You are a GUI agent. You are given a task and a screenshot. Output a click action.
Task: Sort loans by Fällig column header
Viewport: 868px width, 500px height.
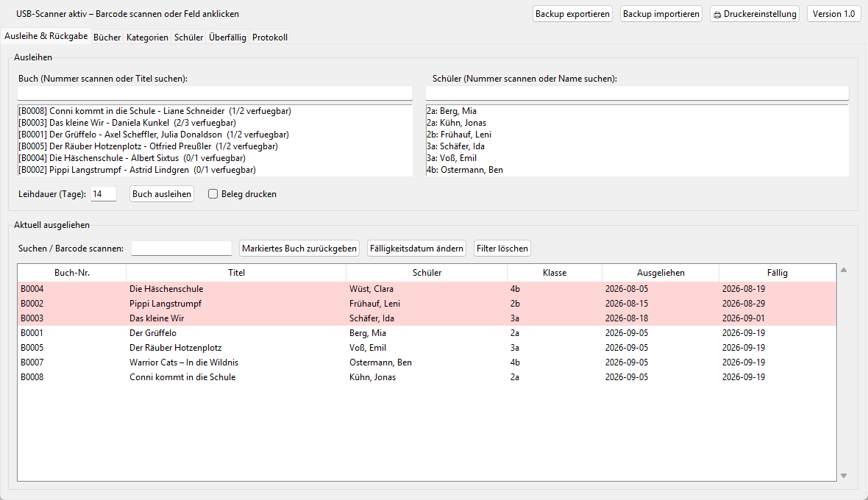[x=778, y=273]
